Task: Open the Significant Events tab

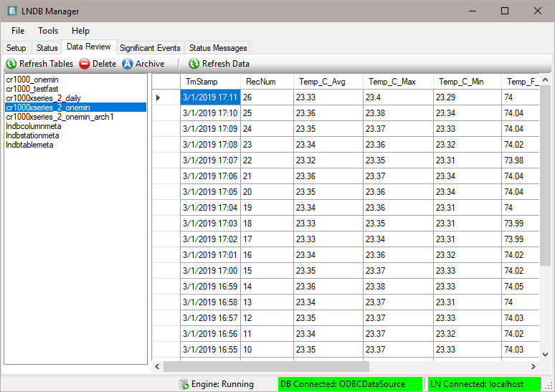Action: pos(150,48)
